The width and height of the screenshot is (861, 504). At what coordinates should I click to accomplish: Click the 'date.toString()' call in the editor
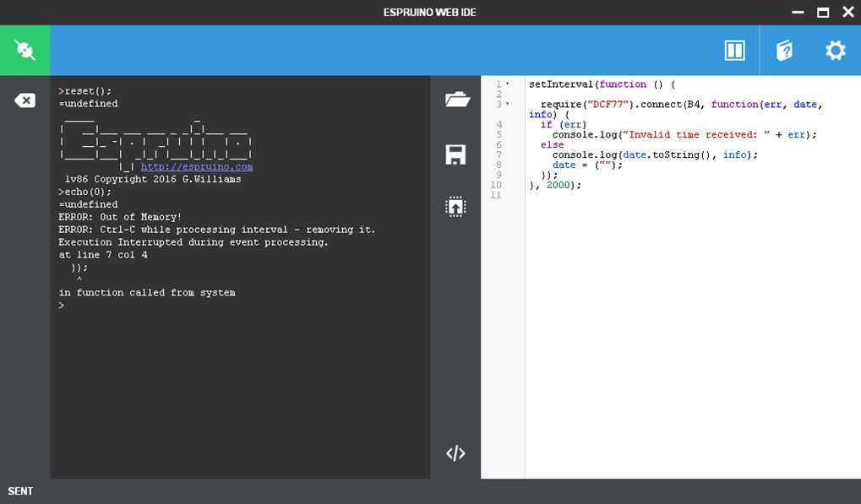(668, 155)
